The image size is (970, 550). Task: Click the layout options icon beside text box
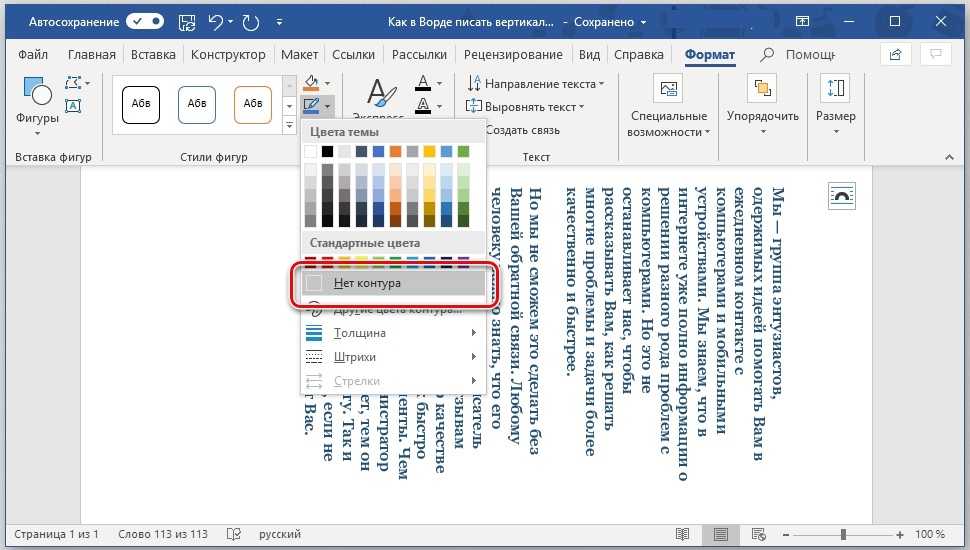[x=843, y=197]
